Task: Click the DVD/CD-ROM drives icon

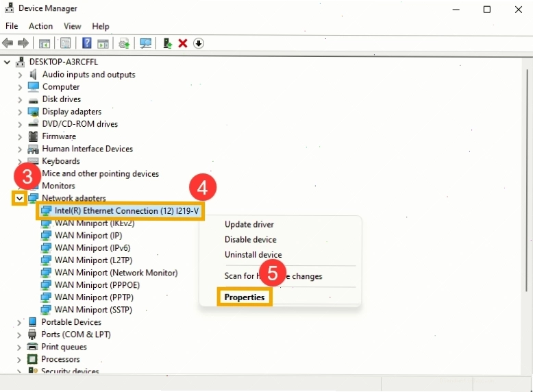Action: [34, 124]
